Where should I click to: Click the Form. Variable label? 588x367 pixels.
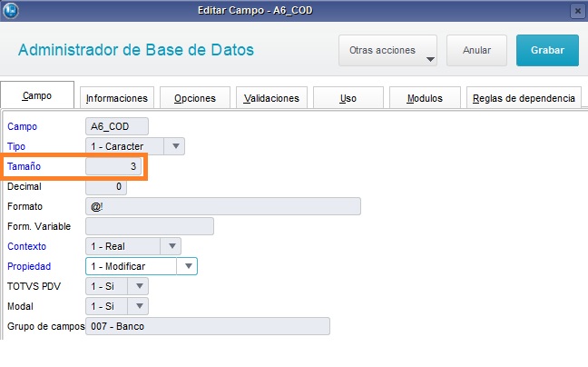39,226
